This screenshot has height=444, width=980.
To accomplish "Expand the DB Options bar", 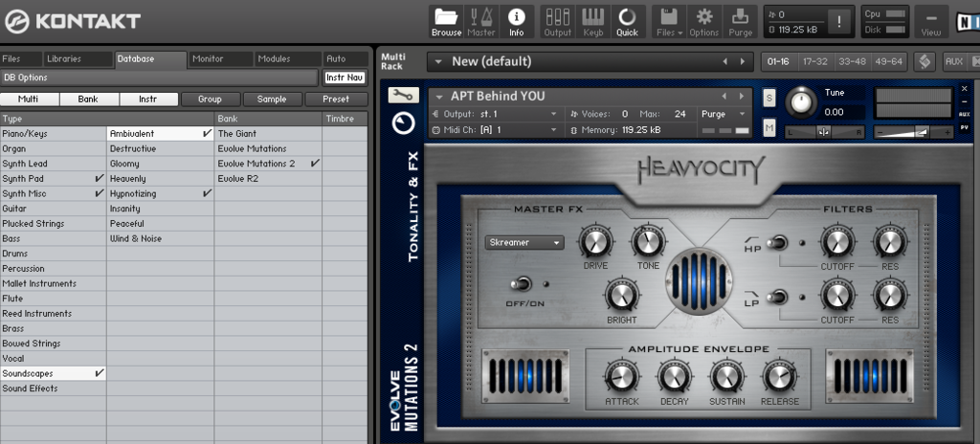I will point(159,78).
